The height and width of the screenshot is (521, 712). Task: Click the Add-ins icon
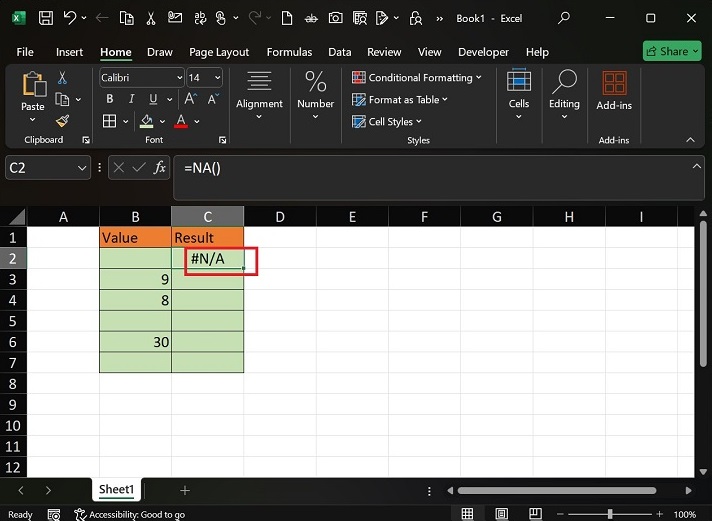[x=614, y=83]
